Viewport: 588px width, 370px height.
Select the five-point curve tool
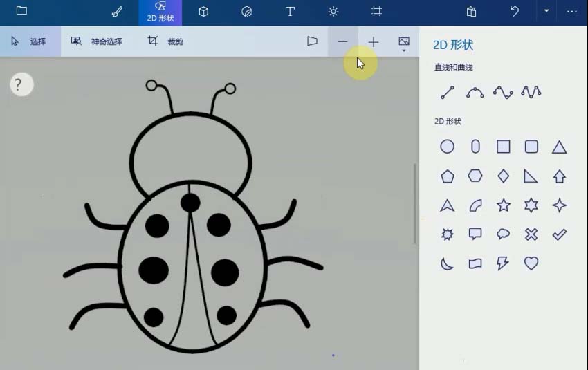(531, 92)
